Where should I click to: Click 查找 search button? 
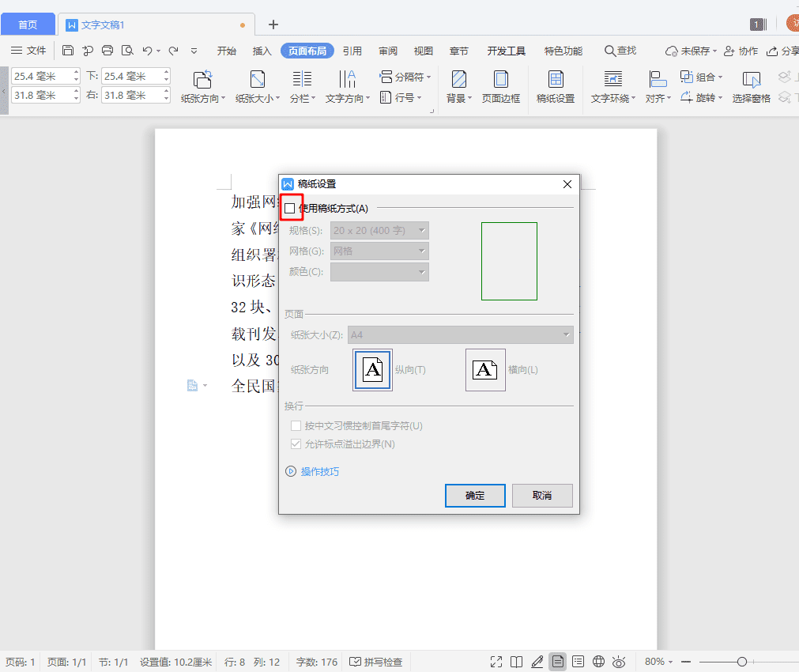tap(620, 51)
